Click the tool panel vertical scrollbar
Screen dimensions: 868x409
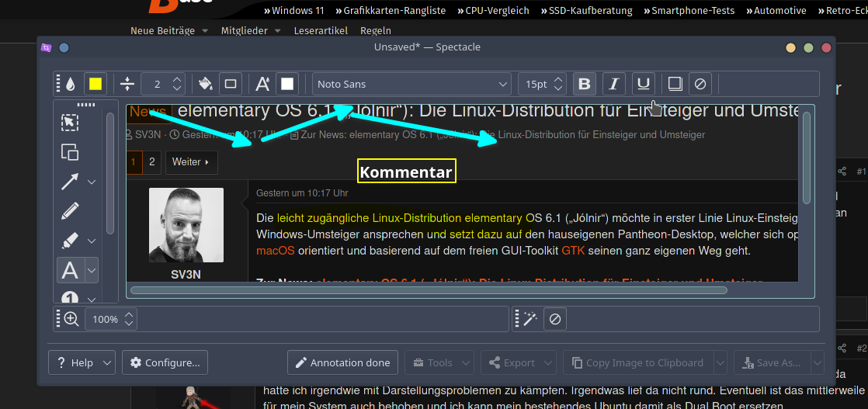tap(110, 173)
